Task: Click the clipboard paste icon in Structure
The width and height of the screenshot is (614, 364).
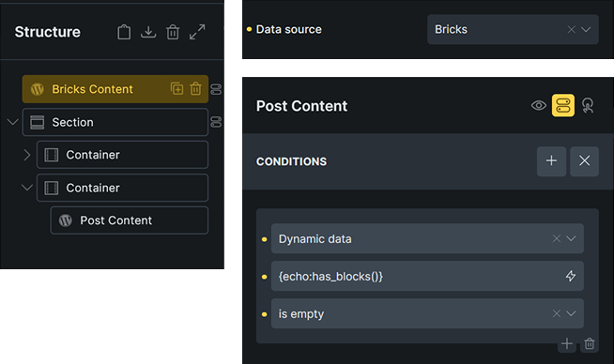Action: (124, 32)
